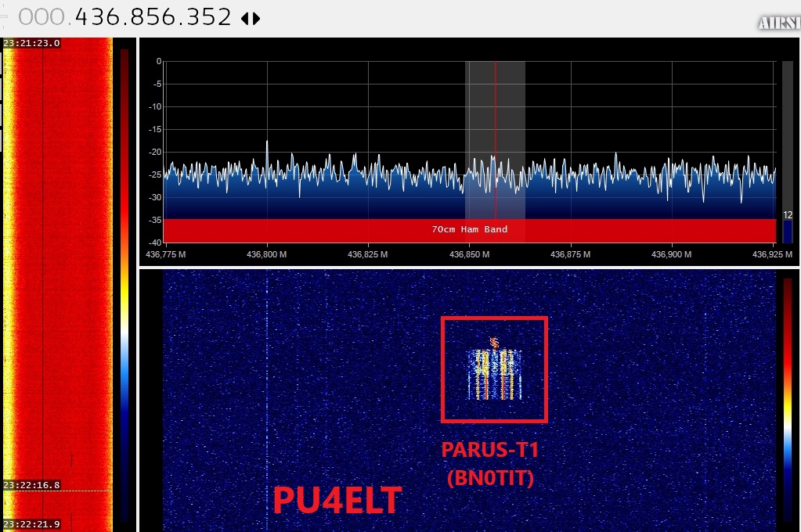Viewport: 801px width, 532px height.
Task: Click the "436,875 M" frequency axis label
Action: 570,254
